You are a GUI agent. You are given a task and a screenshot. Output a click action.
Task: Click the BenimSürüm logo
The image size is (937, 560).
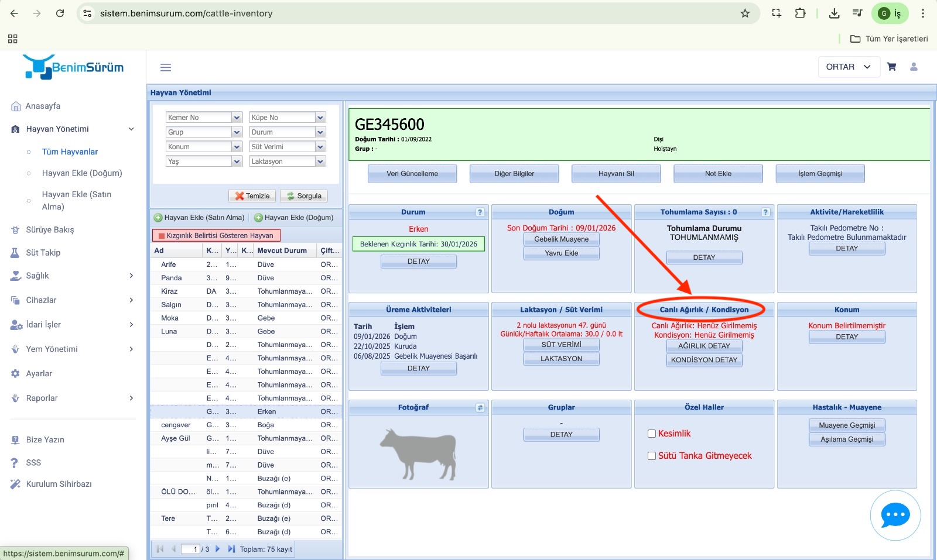click(x=74, y=67)
